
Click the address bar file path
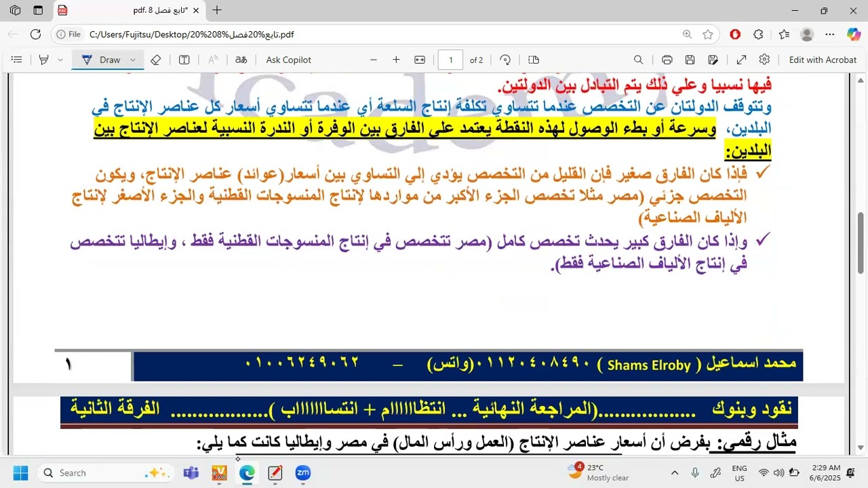192,35
